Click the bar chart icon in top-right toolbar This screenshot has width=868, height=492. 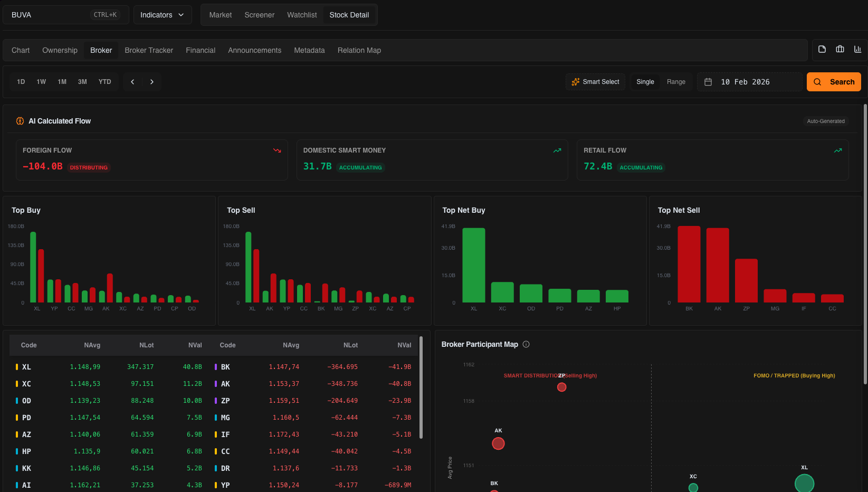[x=857, y=49]
